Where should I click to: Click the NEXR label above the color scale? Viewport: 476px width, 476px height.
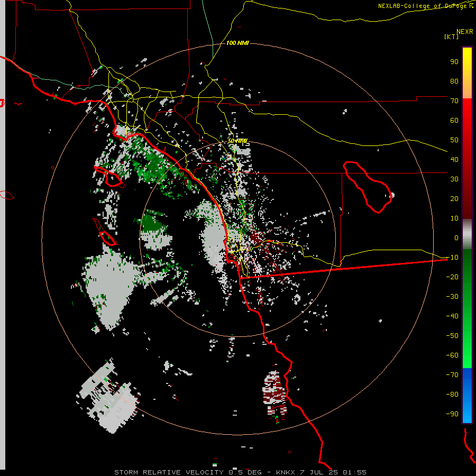(464, 32)
